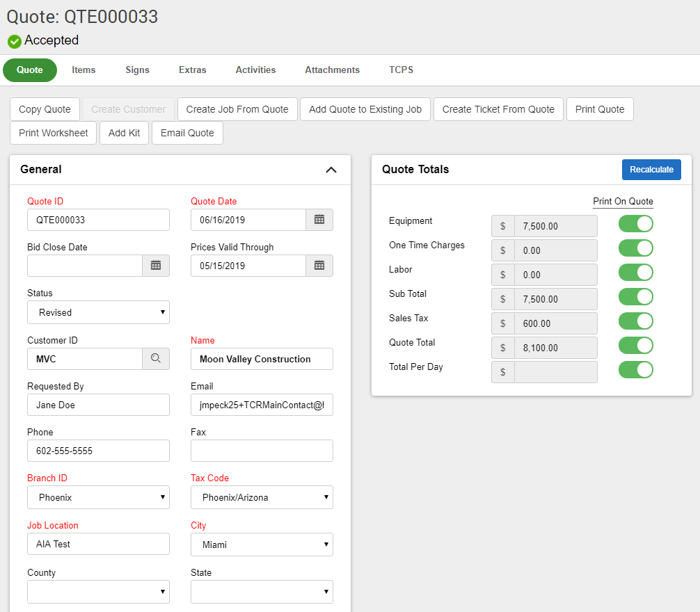This screenshot has height=612, width=700.
Task: Turn off the Total Per Day toggle
Action: coord(635,369)
